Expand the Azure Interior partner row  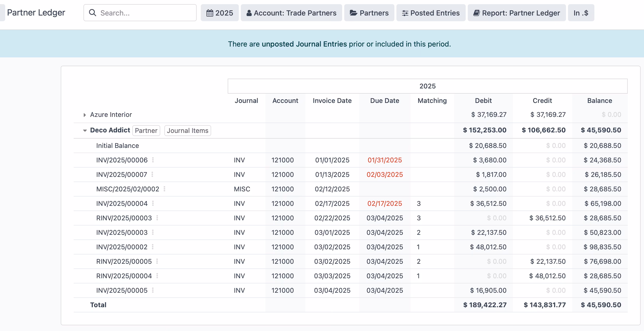85,115
